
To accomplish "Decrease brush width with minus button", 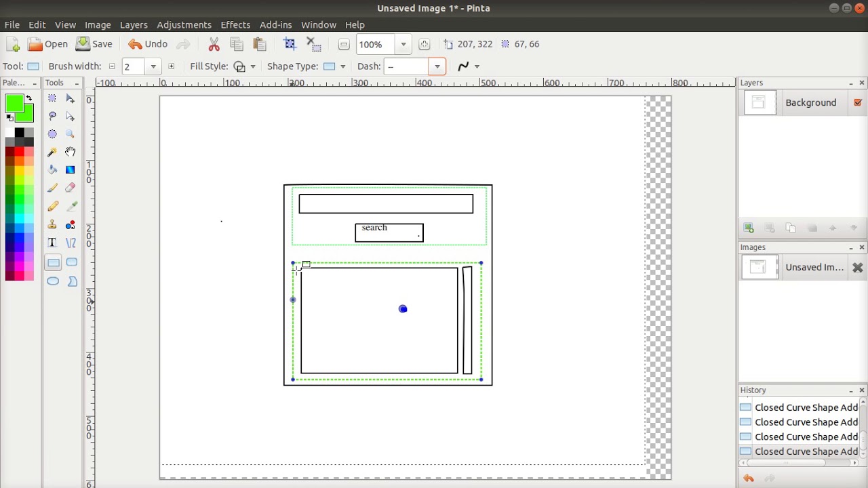I will (112, 66).
